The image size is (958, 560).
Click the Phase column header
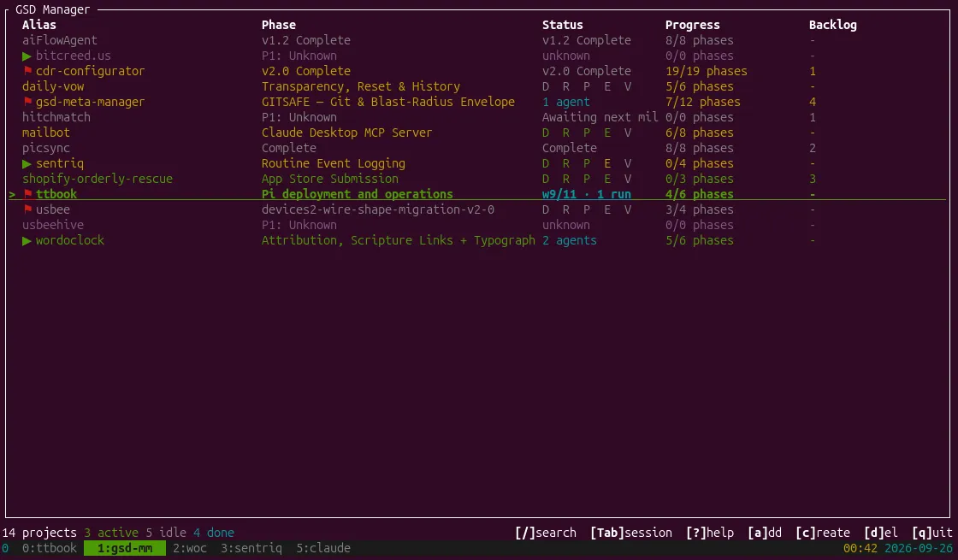[x=279, y=25]
